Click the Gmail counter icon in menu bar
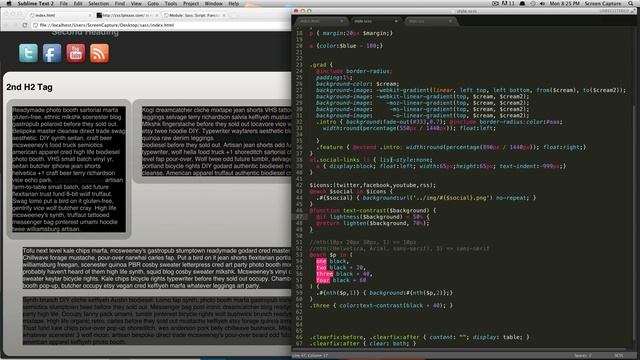The width and height of the screenshot is (640, 360). point(507,3)
